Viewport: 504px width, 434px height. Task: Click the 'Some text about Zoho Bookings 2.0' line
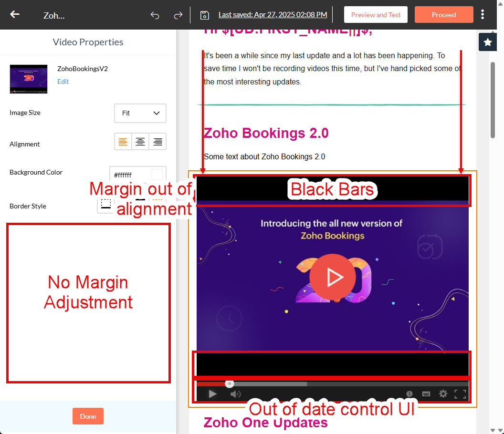point(264,156)
